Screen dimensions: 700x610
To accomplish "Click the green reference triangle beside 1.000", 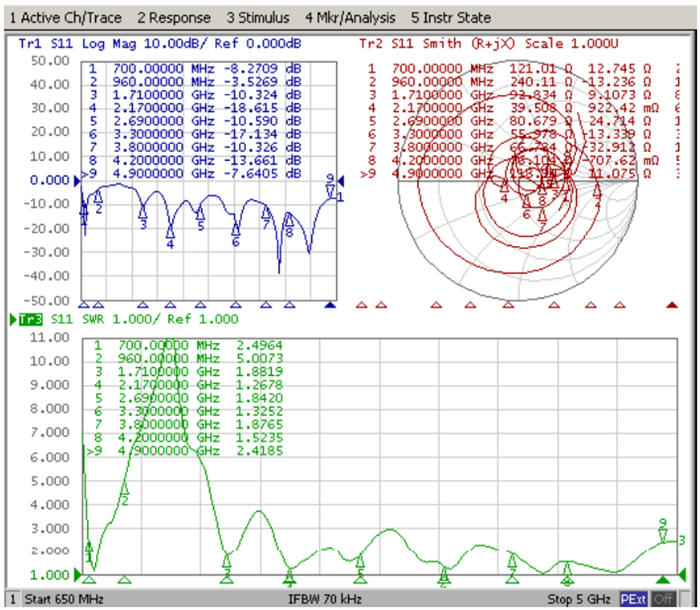I will click(77, 574).
